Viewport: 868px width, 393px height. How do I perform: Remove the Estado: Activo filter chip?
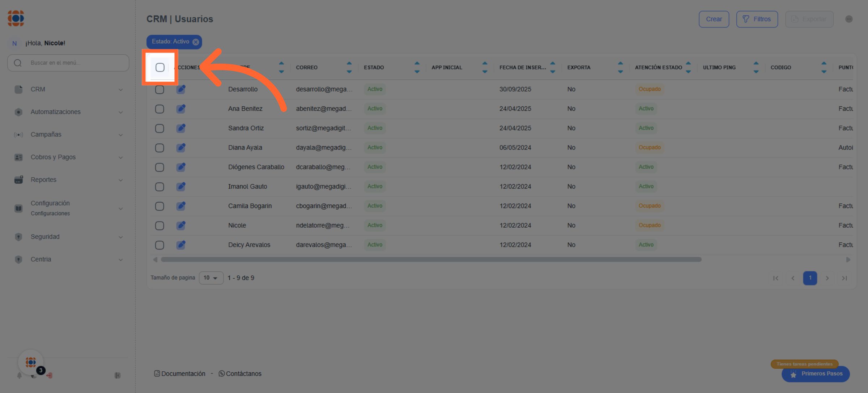coord(196,42)
